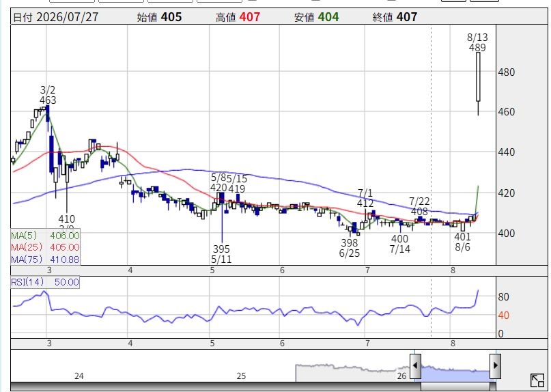
Task: Click the year 26 label in navigator
Action: [401, 376]
